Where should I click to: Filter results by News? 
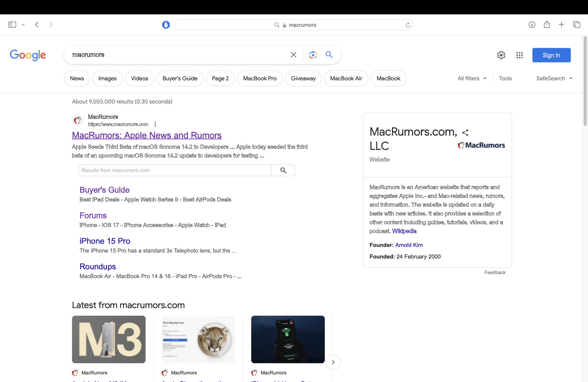pos(77,78)
